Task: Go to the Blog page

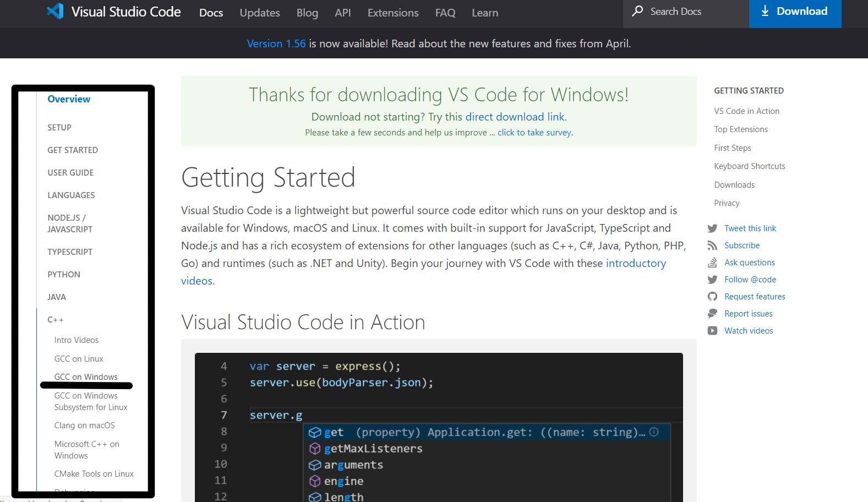Action: tap(307, 13)
